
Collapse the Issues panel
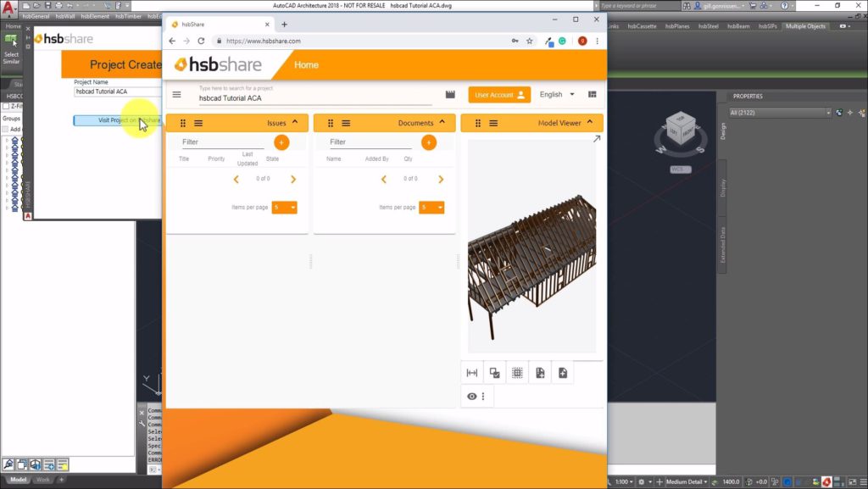[295, 122]
